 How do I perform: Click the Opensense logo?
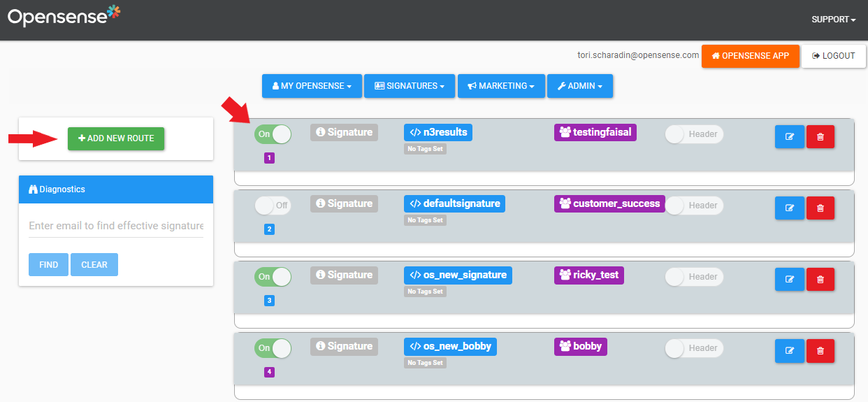point(64,15)
